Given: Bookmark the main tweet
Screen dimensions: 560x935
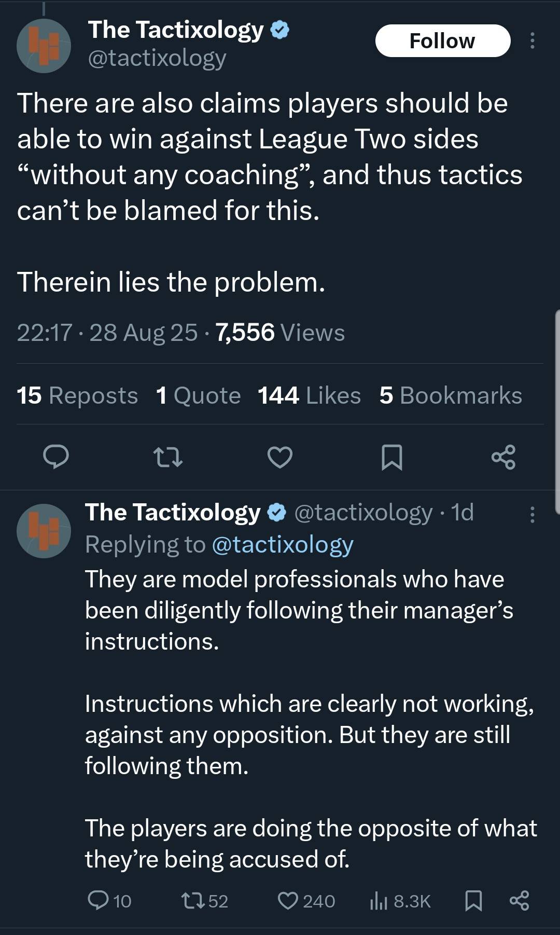Looking at the screenshot, I should coord(391,457).
